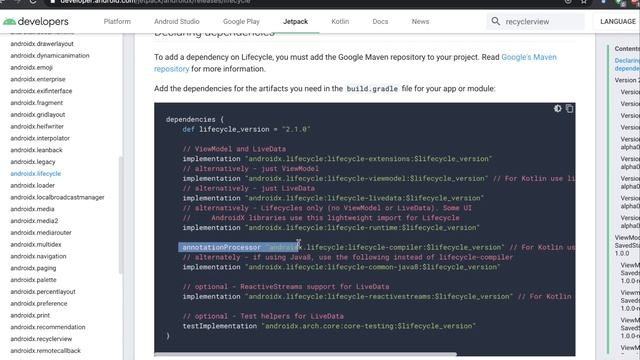Screen dimensions: 640x360
Task: Click the left sidebar scrollbar
Action: 120,215
